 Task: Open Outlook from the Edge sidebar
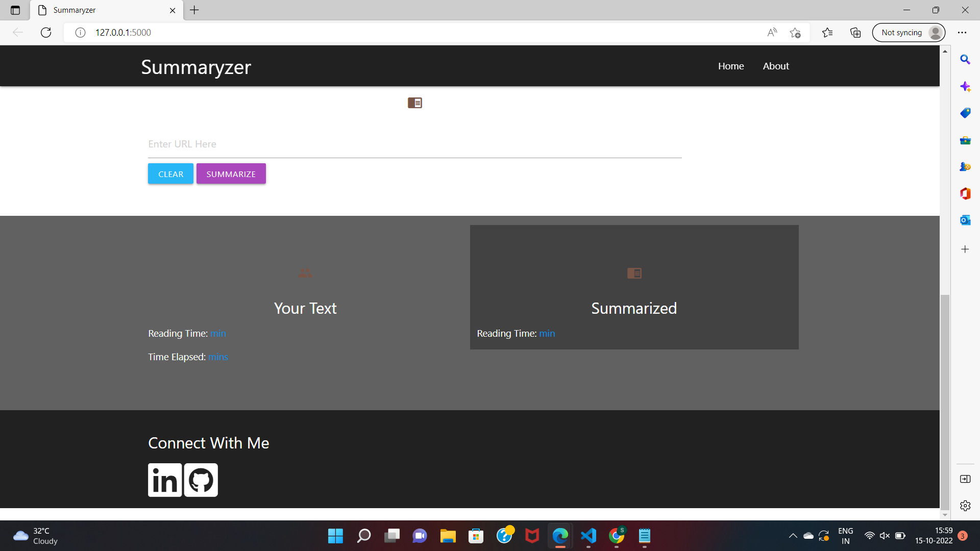pos(965,220)
